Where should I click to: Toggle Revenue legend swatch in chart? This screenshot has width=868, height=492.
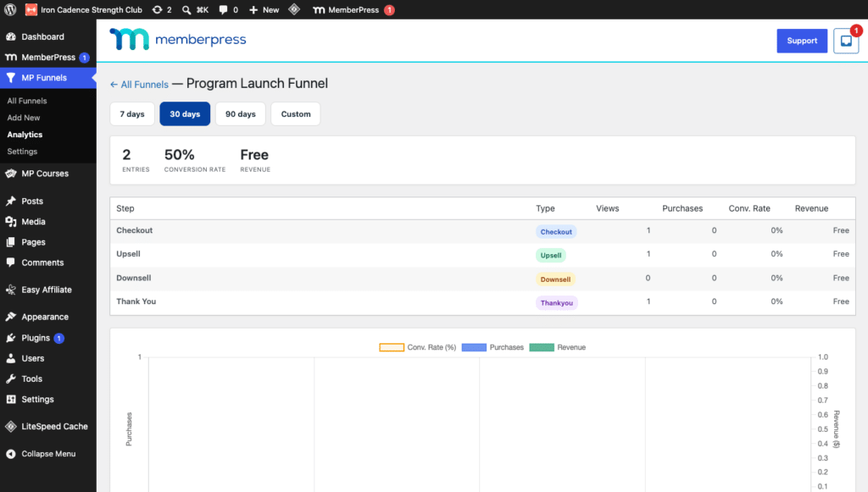tap(542, 347)
